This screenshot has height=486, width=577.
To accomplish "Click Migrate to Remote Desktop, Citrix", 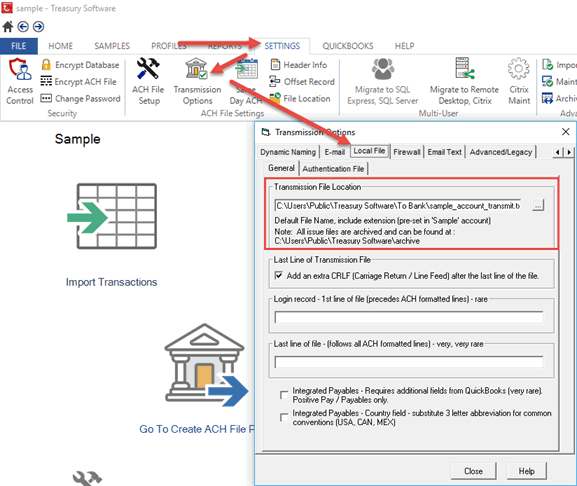I will tap(464, 82).
